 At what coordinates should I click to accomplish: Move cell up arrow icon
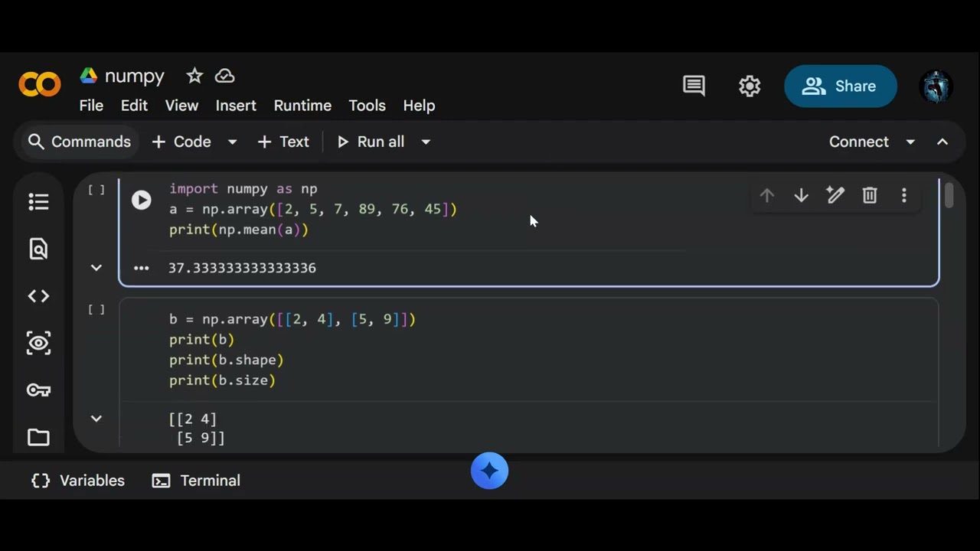coord(766,195)
